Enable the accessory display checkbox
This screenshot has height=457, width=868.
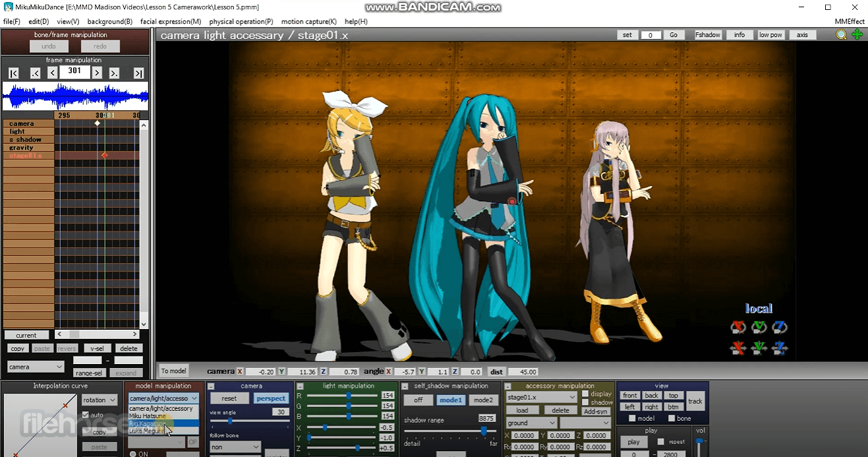(585, 394)
